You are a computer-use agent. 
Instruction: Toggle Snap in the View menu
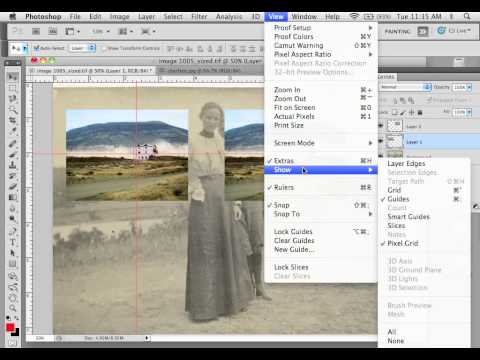[321, 205]
